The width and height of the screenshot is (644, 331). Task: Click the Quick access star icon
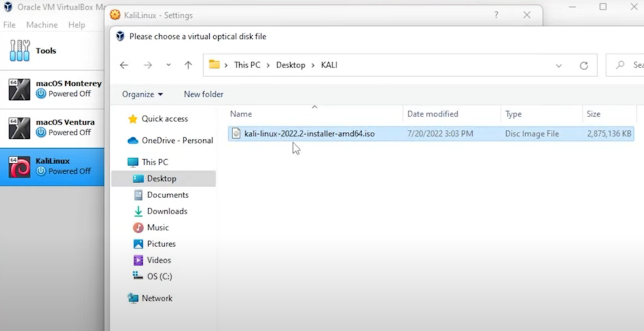(x=133, y=119)
